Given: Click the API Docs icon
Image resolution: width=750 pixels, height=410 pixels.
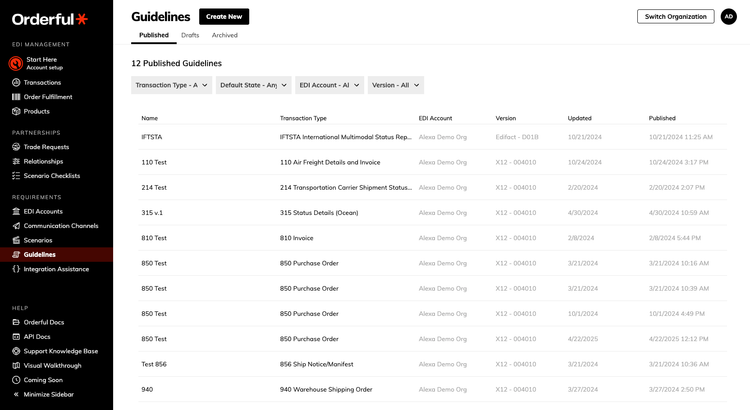Looking at the screenshot, I should 16,337.
